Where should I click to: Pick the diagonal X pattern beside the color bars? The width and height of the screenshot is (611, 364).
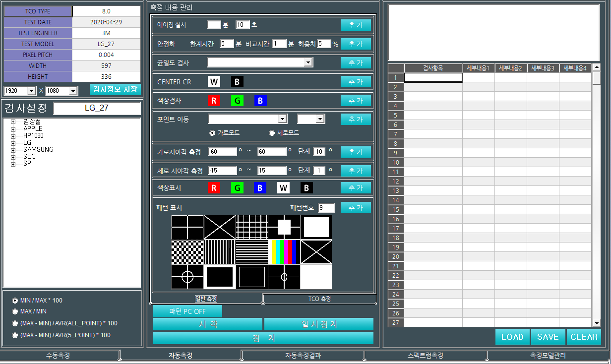pyautogui.click(x=316, y=252)
